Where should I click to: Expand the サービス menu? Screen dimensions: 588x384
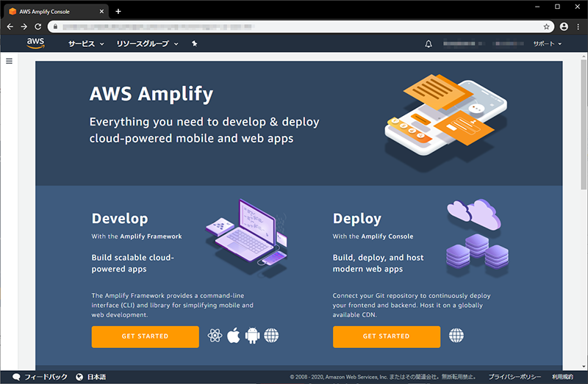pos(86,44)
